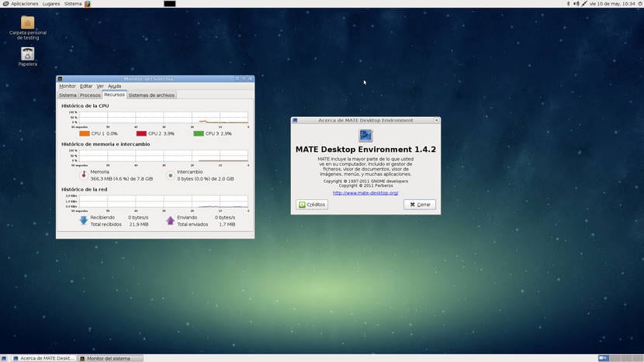Click the volume speaker icon in tray
This screenshot has width=644, height=362.
click(x=576, y=4)
